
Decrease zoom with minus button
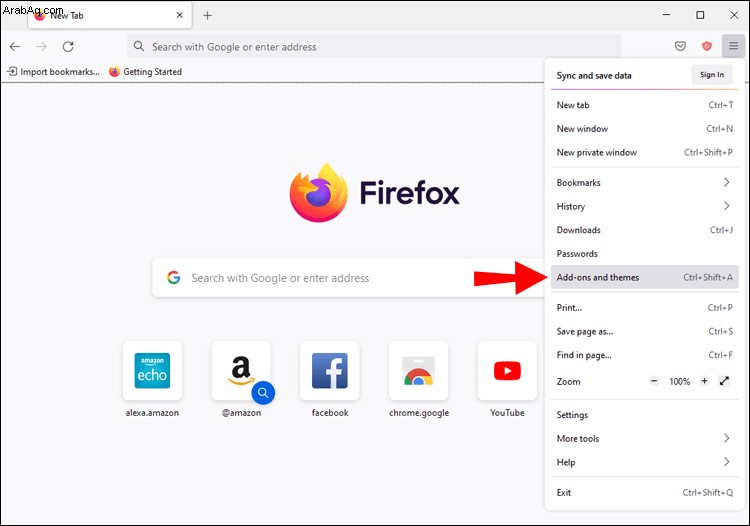654,381
